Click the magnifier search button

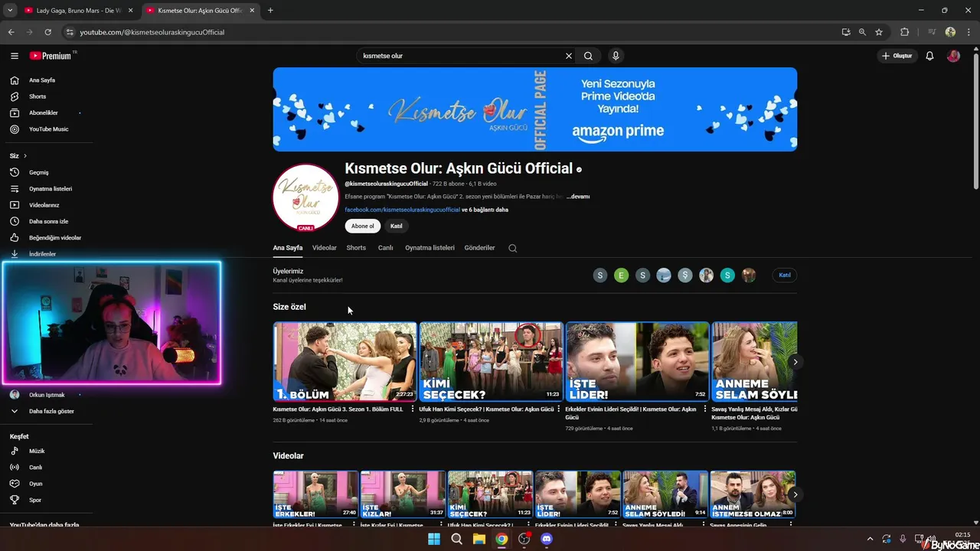(588, 56)
